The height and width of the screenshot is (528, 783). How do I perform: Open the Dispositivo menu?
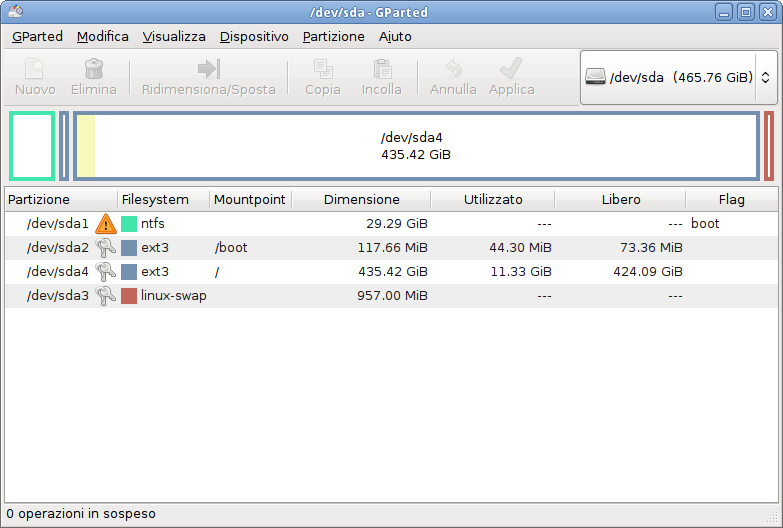254,36
